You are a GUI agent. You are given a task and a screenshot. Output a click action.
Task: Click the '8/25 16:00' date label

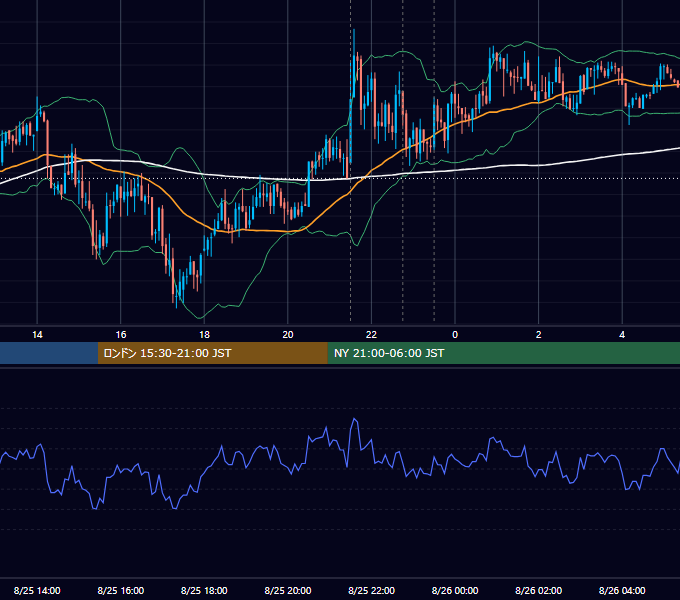[x=121, y=590]
